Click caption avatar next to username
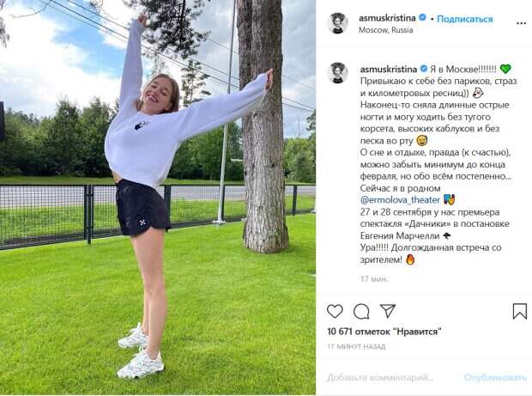Image resolution: width=532 pixels, height=396 pixels. (337, 73)
